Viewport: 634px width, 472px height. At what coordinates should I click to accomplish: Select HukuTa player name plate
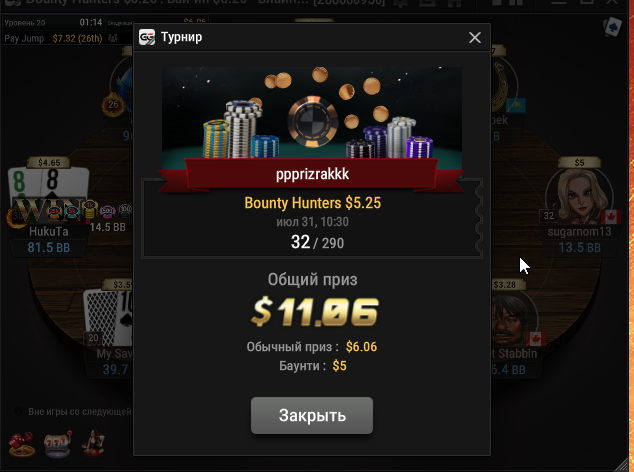49,239
